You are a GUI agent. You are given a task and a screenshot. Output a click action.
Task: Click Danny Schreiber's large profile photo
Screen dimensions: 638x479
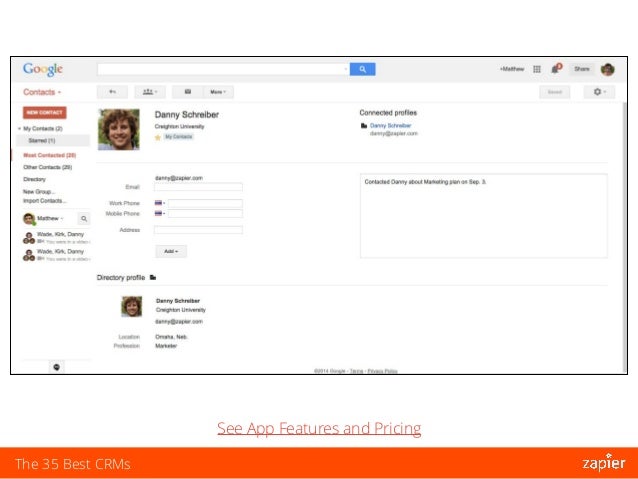pos(119,129)
